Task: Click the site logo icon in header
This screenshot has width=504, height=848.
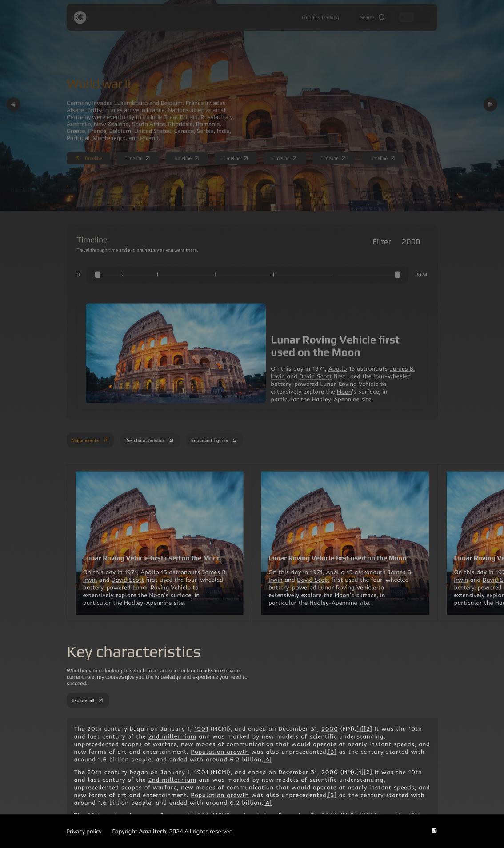Action: pyautogui.click(x=80, y=17)
